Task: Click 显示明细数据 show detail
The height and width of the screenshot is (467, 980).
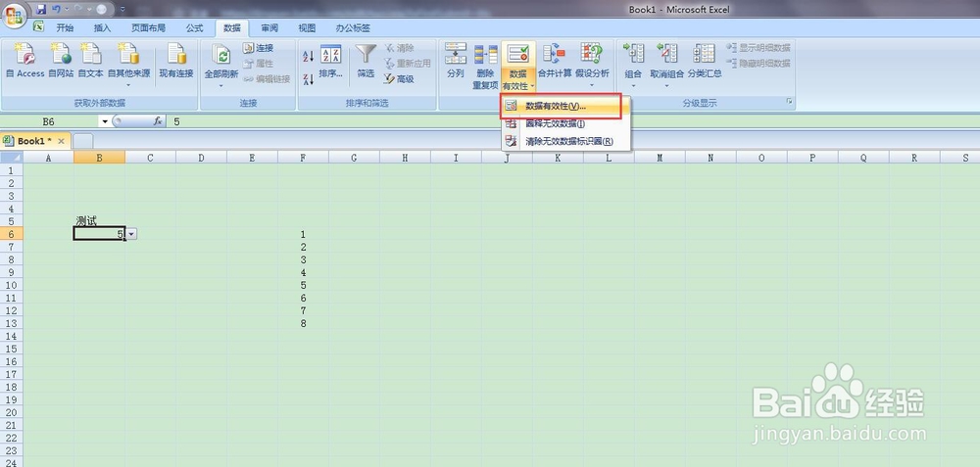Action: [759, 47]
